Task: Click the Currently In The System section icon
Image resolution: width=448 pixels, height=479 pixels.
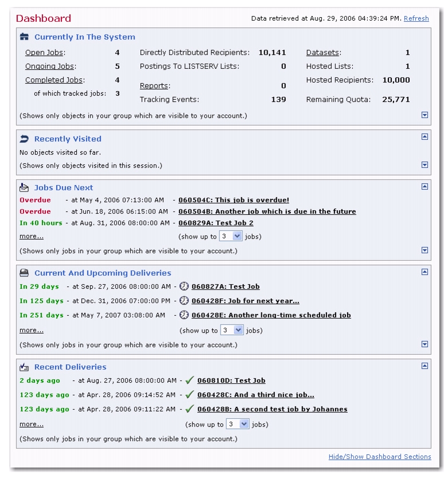Action: [24, 37]
